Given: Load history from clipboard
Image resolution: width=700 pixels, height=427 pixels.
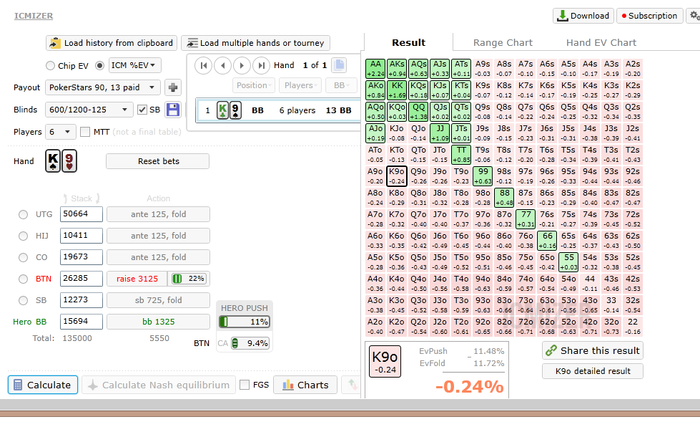Looking at the screenshot, I should point(112,43).
